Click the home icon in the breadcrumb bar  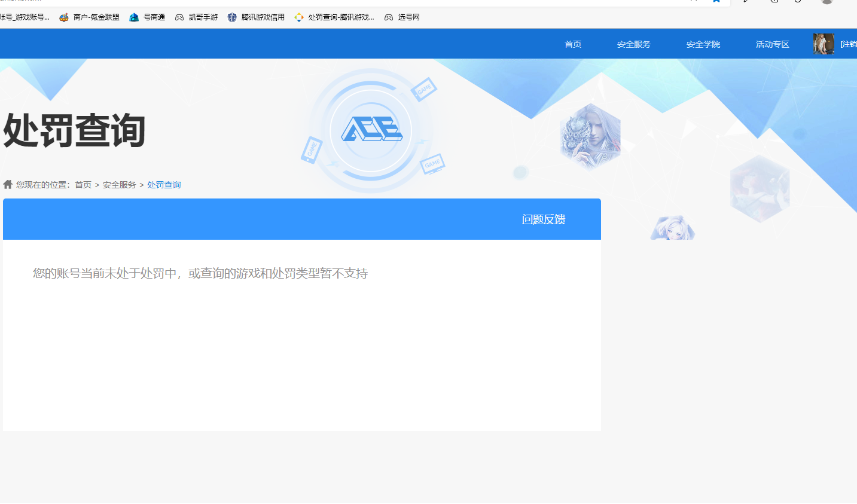point(7,184)
